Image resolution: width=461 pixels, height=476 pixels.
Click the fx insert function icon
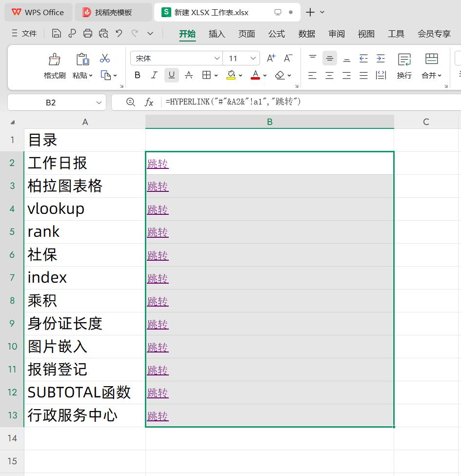tap(149, 102)
